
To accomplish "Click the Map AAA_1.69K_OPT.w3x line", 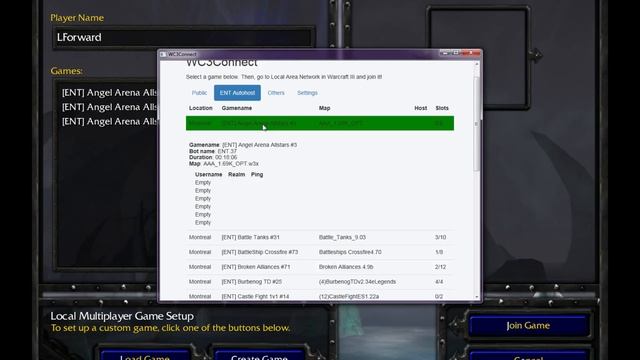I will (x=224, y=164).
